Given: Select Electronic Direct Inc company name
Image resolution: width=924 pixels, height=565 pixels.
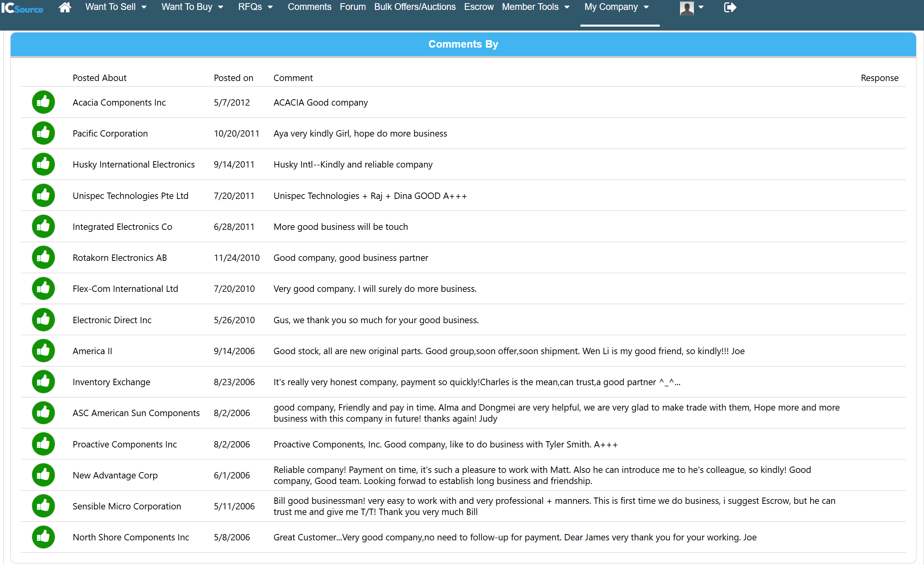Looking at the screenshot, I should tap(112, 320).
